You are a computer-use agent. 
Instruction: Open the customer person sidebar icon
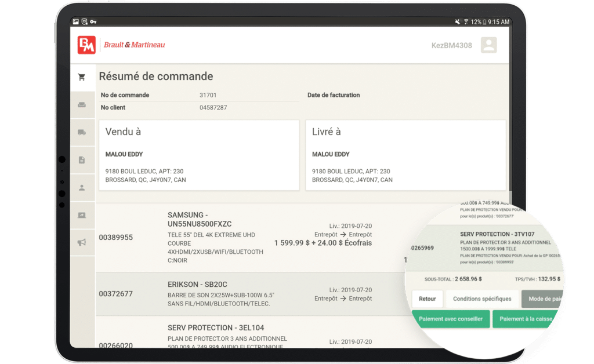(x=82, y=188)
